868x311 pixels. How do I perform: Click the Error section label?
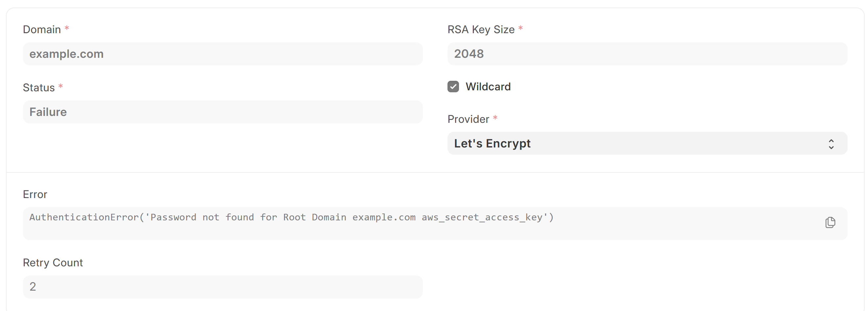click(x=35, y=194)
